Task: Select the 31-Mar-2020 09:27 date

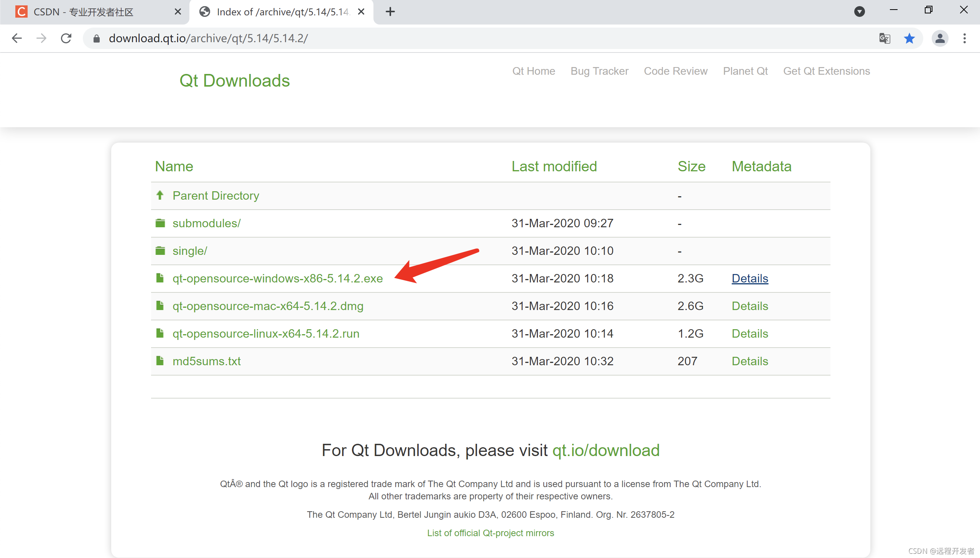Action: click(562, 223)
